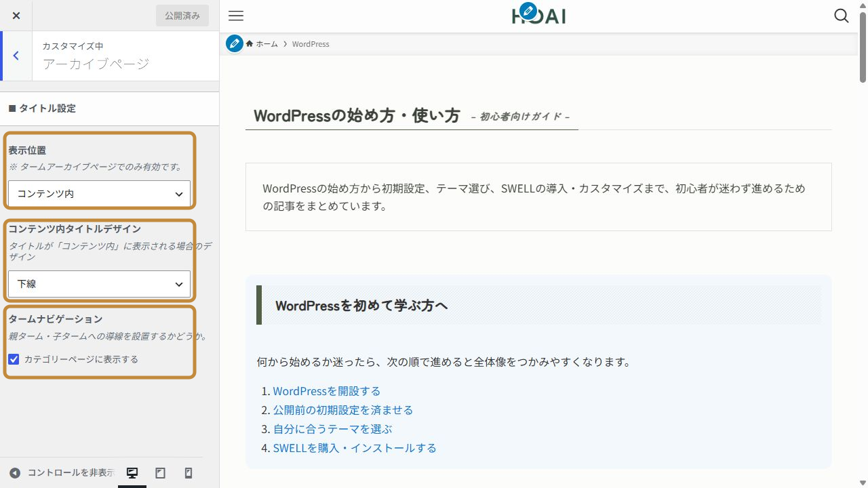The height and width of the screenshot is (488, 868).
Task: Click the ホーム breadcrumb link
Action: (x=262, y=44)
